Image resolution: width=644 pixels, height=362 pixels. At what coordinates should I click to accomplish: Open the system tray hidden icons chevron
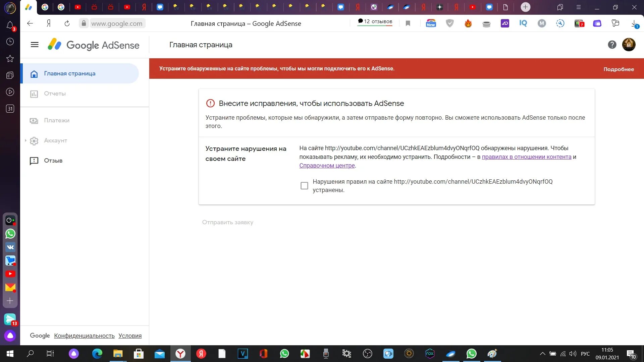click(x=542, y=354)
